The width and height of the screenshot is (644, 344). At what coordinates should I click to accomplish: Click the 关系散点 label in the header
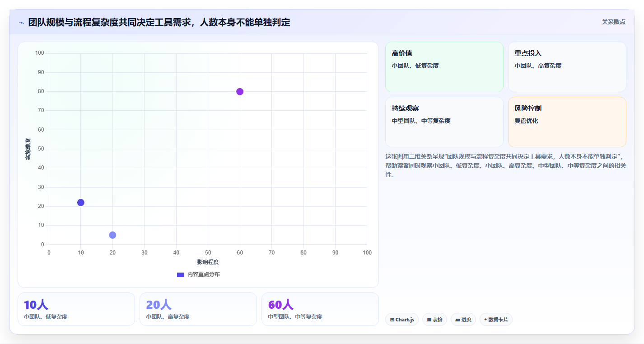(x=614, y=22)
